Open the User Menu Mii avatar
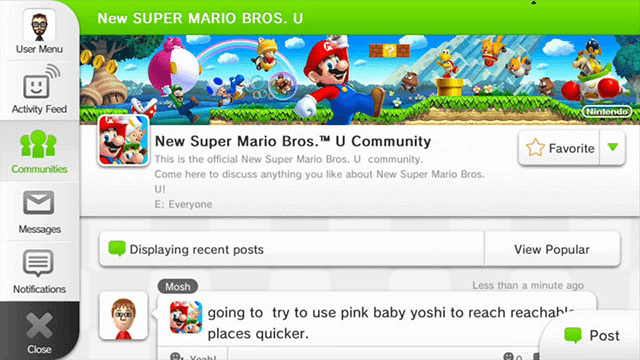 coord(39,25)
